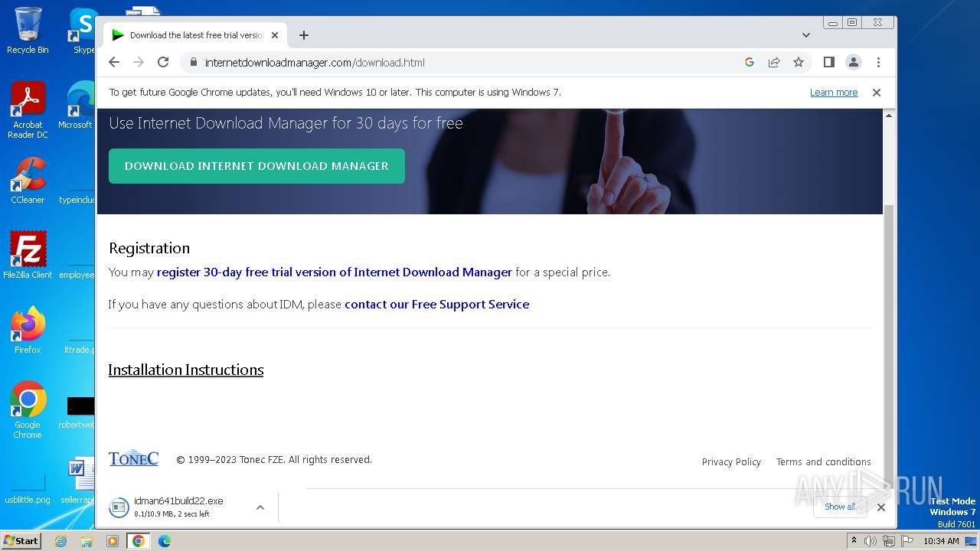Screen dimensions: 980x551
Task: Select the CCleaner desktop icon
Action: click(28, 181)
